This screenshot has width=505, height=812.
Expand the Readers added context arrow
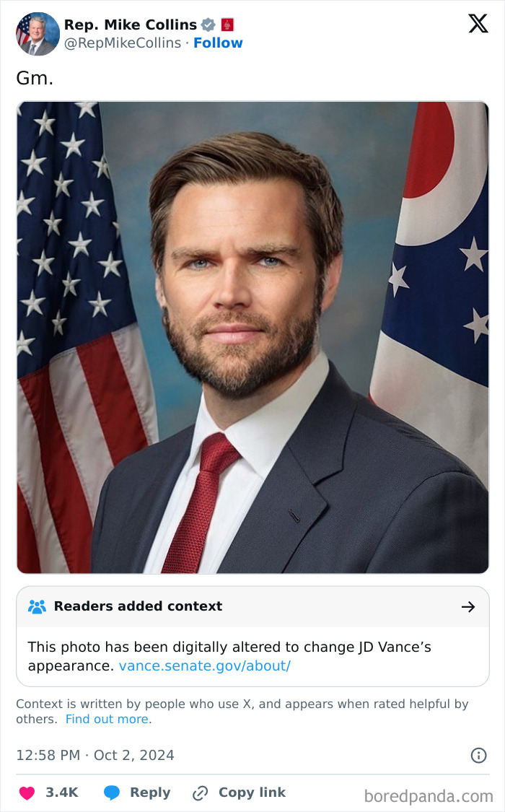pos(468,606)
